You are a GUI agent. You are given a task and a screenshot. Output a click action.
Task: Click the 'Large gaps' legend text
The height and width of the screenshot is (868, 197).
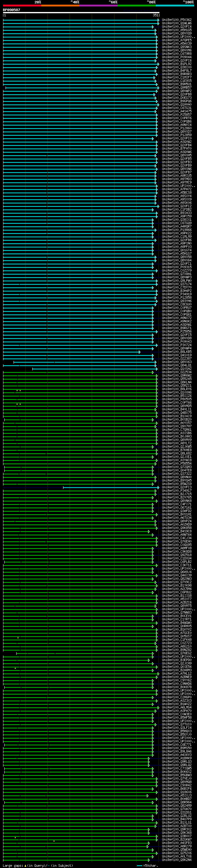13,866
